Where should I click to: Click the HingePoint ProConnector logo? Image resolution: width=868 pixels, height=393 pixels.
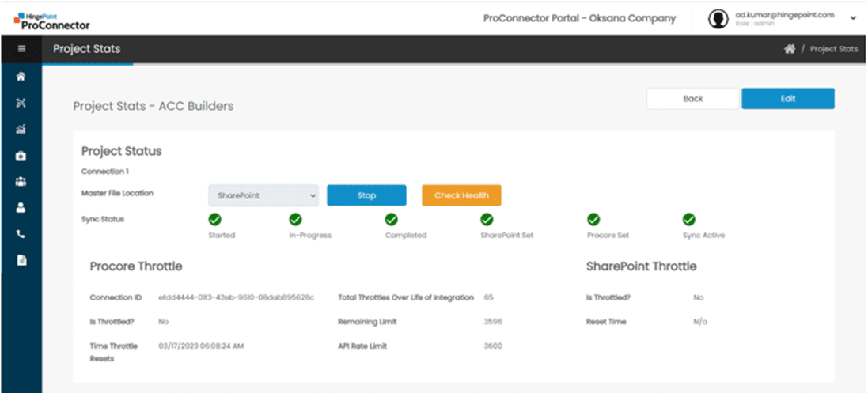(x=51, y=21)
